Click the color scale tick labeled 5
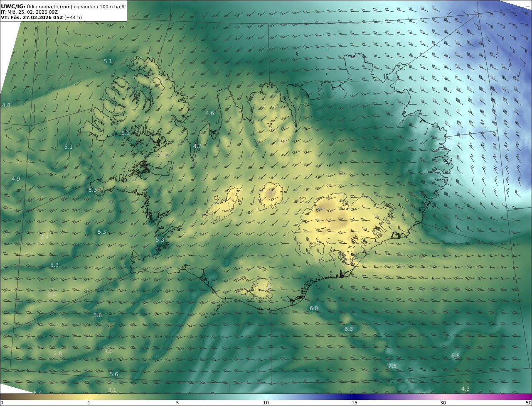The width and height of the screenshot is (532, 406). click(x=177, y=403)
